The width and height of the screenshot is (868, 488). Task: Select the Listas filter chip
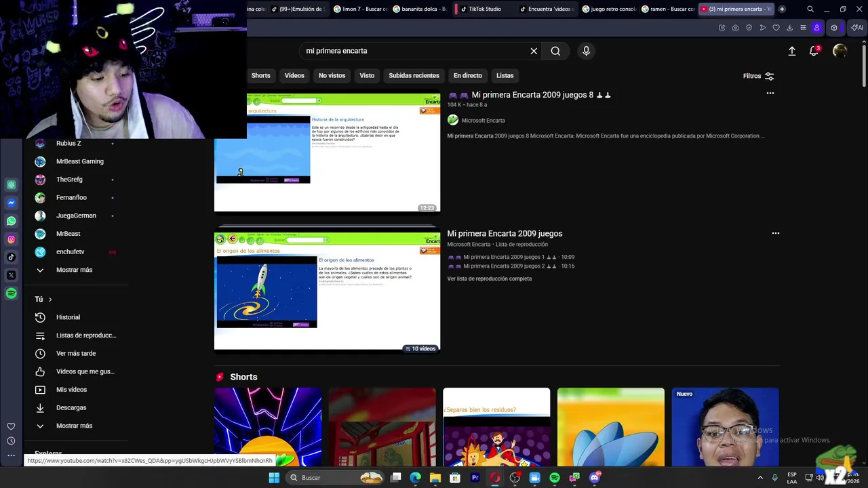pos(505,75)
